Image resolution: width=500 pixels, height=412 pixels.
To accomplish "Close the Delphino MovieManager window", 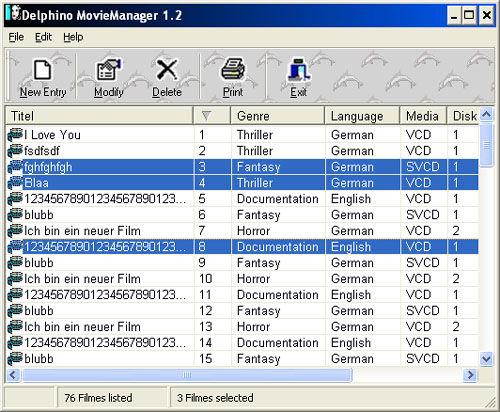I will tap(486, 15).
